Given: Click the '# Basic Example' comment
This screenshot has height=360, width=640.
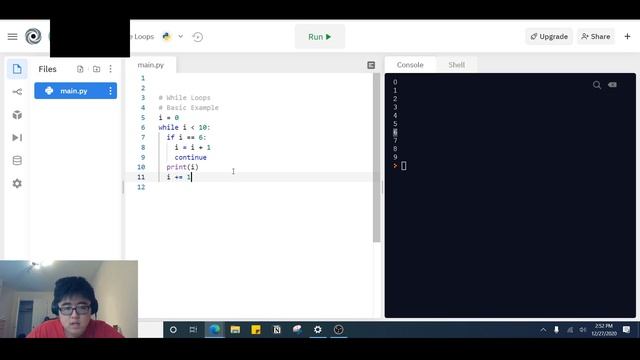Looking at the screenshot, I should 189,108.
